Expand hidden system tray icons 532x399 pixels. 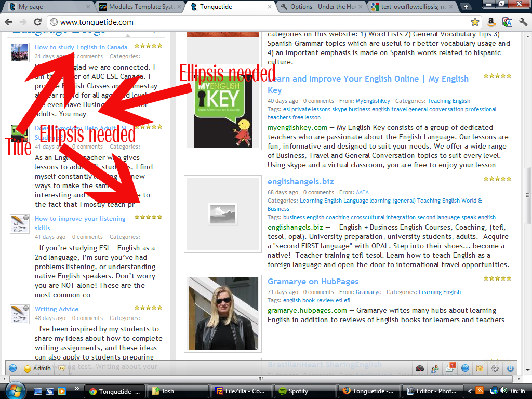point(470,391)
